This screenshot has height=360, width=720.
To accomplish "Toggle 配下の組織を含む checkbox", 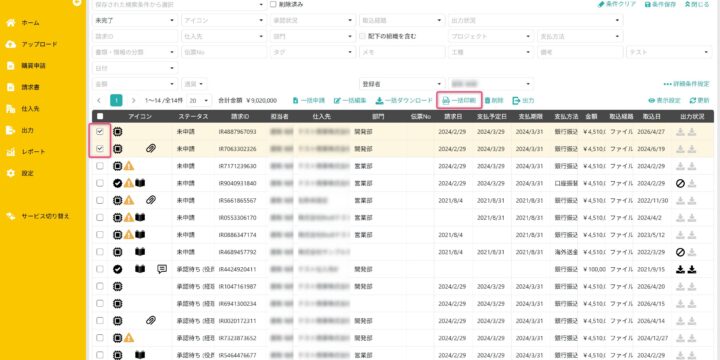I will point(363,36).
